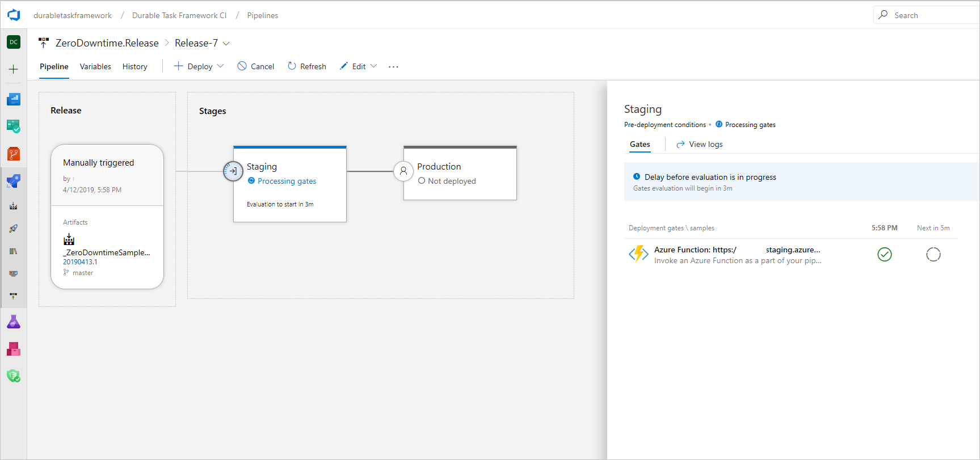Screen dimensions: 980x460
Task: Open Task groups sub-item in sidebar
Action: tap(14, 273)
